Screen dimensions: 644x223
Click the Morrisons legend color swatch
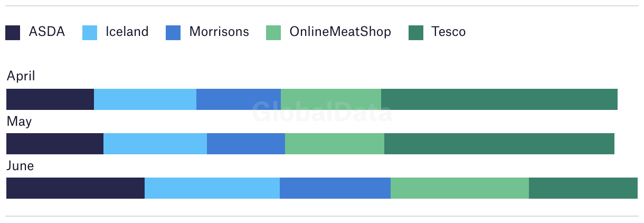click(173, 33)
